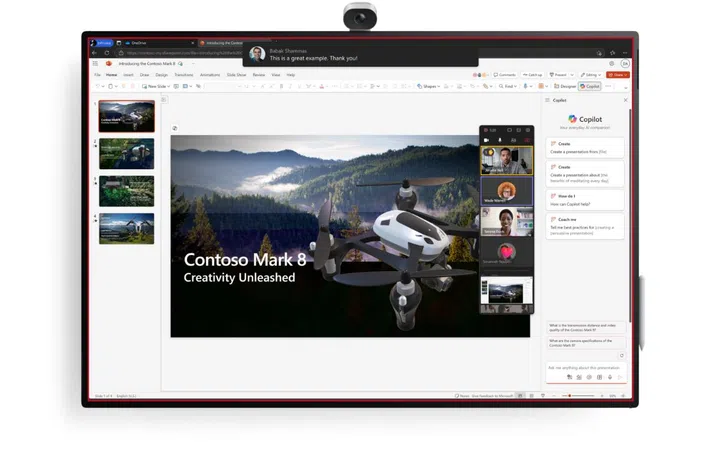Reload the browser page

point(107,53)
